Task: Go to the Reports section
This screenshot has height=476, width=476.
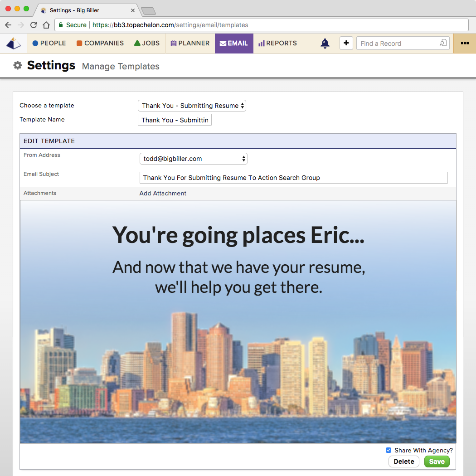Action: [277, 44]
